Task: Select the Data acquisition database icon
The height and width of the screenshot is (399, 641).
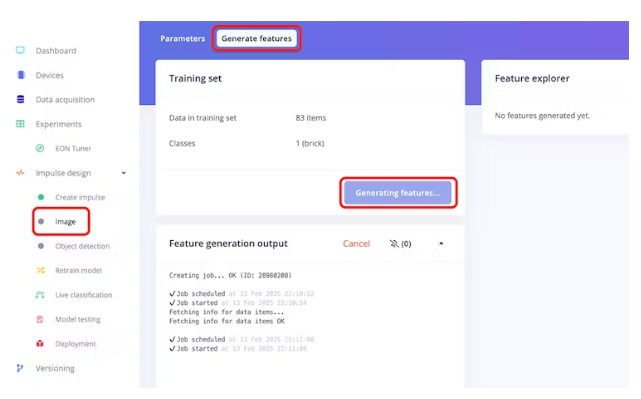Action: point(20,99)
